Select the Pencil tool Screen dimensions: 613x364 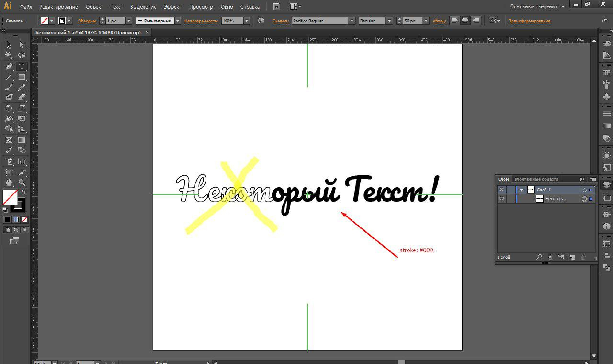pyautogui.click(x=22, y=88)
